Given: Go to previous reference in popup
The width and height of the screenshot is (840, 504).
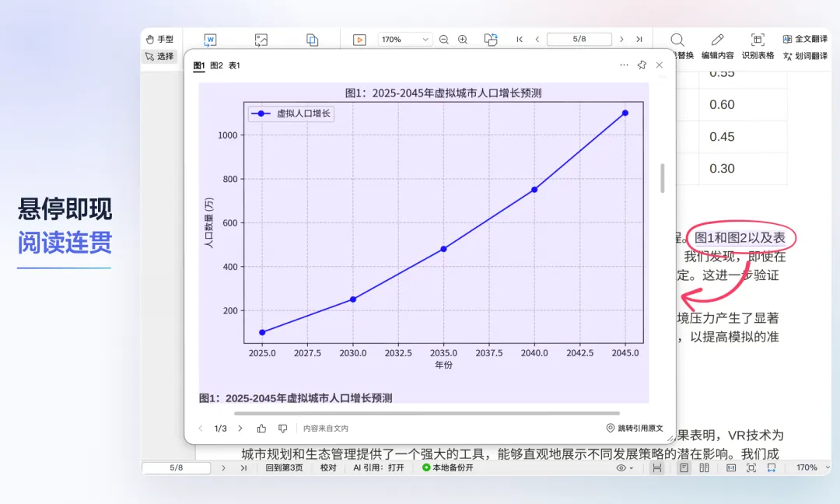Looking at the screenshot, I should (201, 429).
